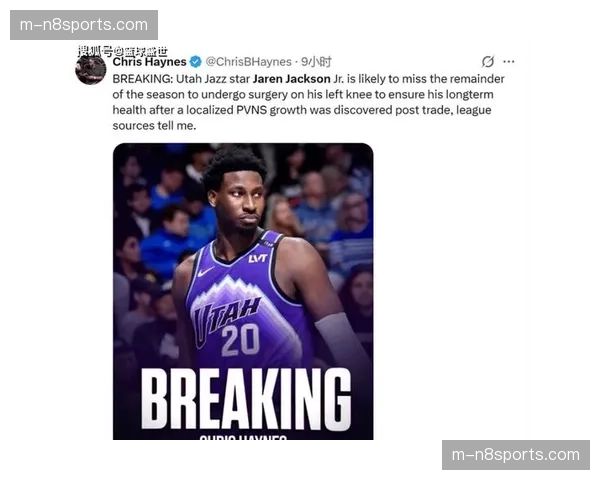The height and width of the screenshot is (480, 600).
Task: Open the three-dot more options menu
Action: (x=509, y=61)
